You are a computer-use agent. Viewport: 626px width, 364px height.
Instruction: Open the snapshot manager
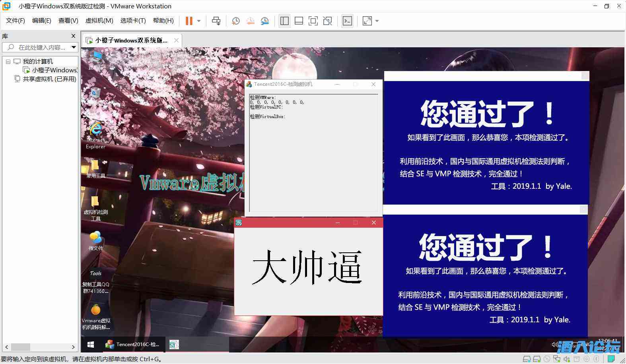265,21
